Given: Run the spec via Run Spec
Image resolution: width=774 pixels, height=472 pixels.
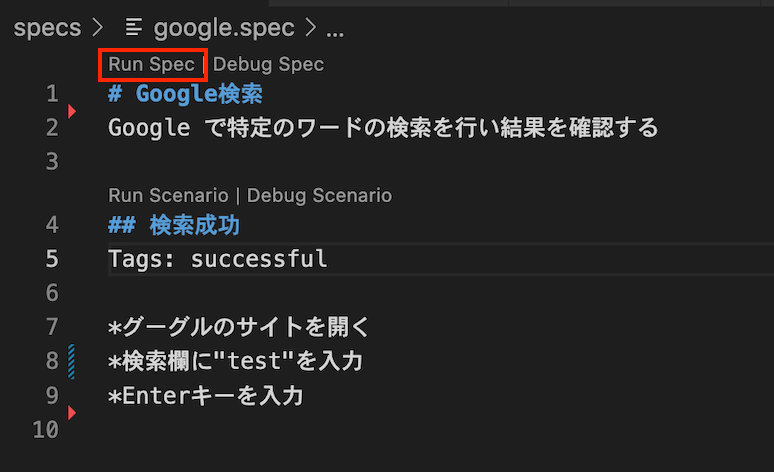Looking at the screenshot, I should (x=152, y=65).
